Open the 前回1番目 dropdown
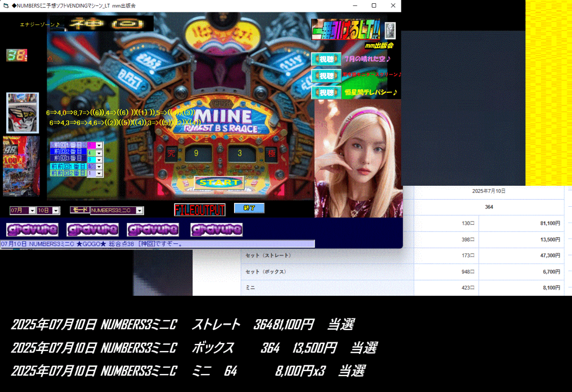 click(x=99, y=145)
